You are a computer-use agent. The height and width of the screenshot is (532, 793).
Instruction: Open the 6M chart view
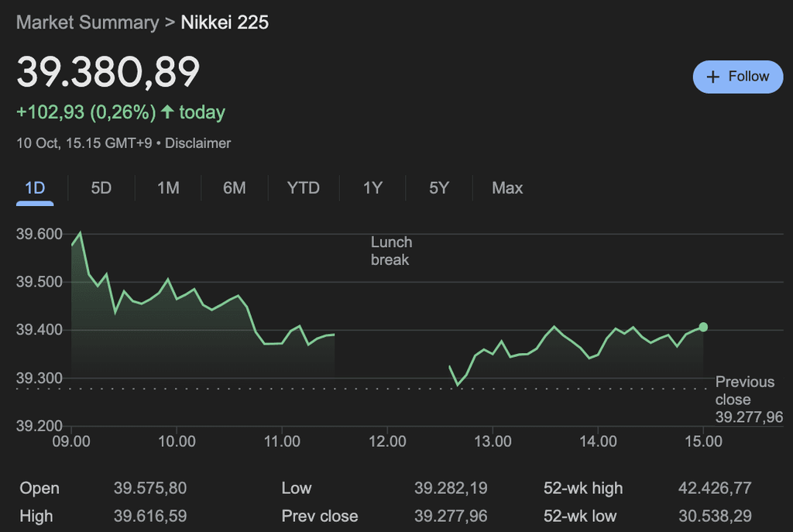(x=234, y=188)
